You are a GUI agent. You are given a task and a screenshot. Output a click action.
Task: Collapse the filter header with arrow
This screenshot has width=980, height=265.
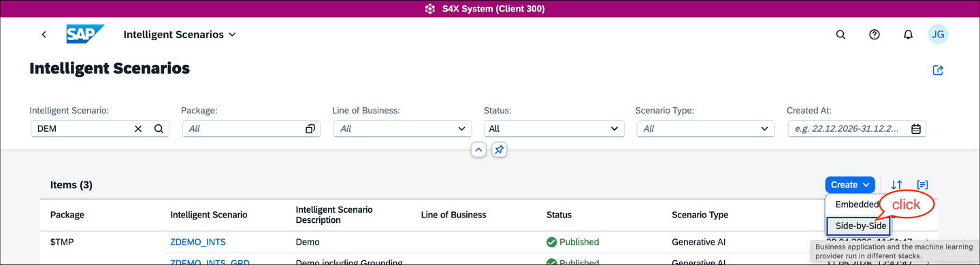pyautogui.click(x=478, y=149)
